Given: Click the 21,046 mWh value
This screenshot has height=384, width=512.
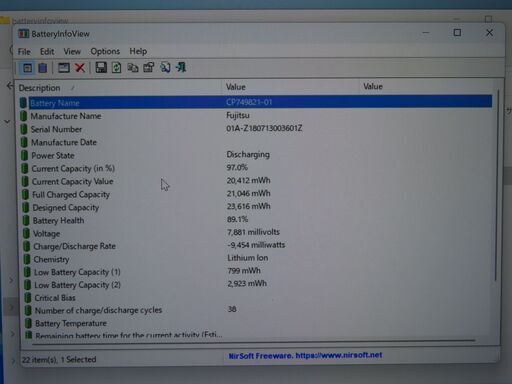Looking at the screenshot, I should coord(248,193).
